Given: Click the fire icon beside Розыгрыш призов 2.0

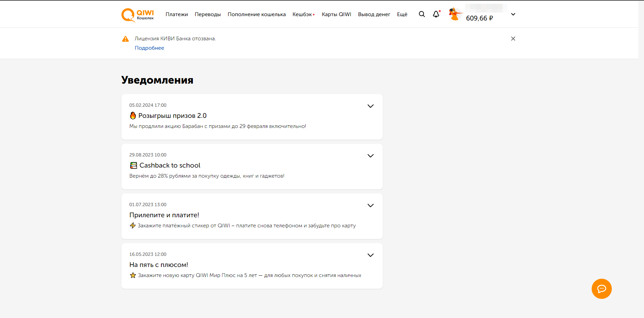Looking at the screenshot, I should [x=133, y=116].
